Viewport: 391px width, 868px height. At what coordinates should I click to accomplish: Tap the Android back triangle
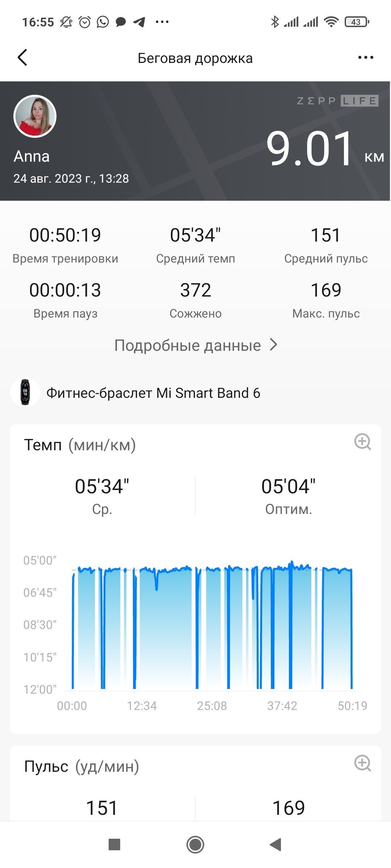coord(276,845)
